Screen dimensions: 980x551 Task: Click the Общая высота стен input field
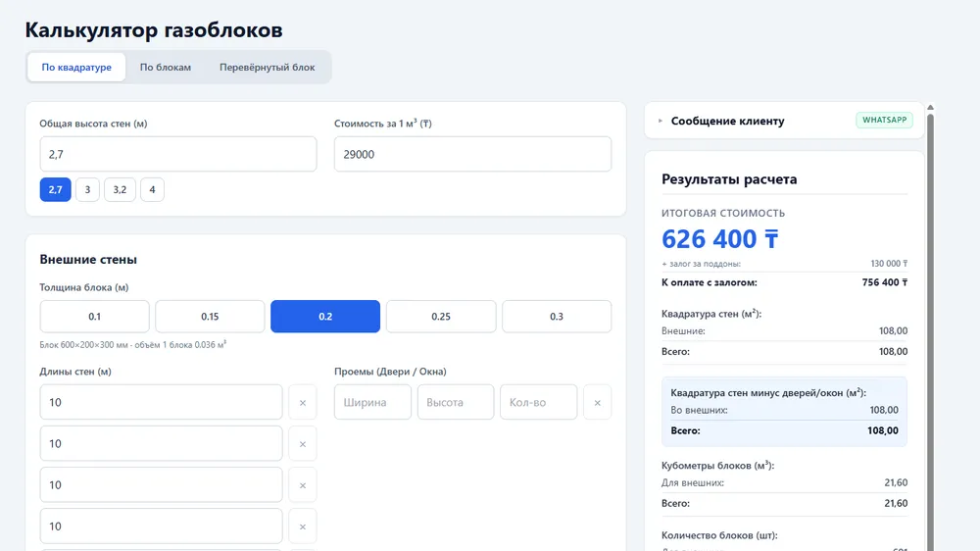[x=178, y=154]
